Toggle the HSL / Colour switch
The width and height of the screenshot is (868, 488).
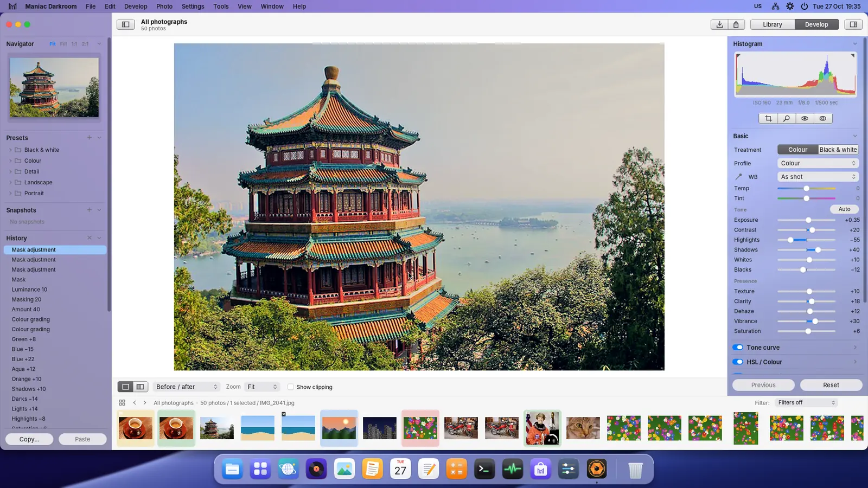(x=738, y=362)
